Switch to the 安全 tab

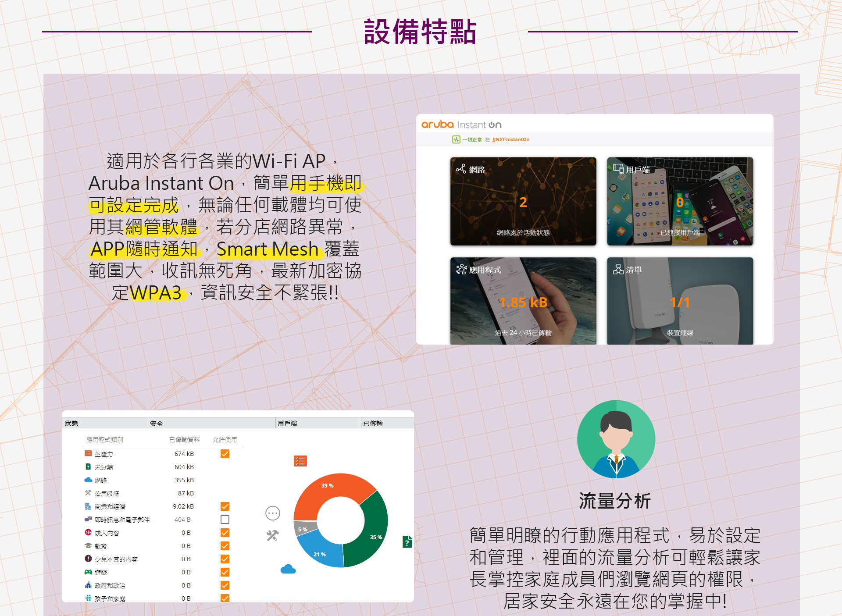[x=211, y=423]
